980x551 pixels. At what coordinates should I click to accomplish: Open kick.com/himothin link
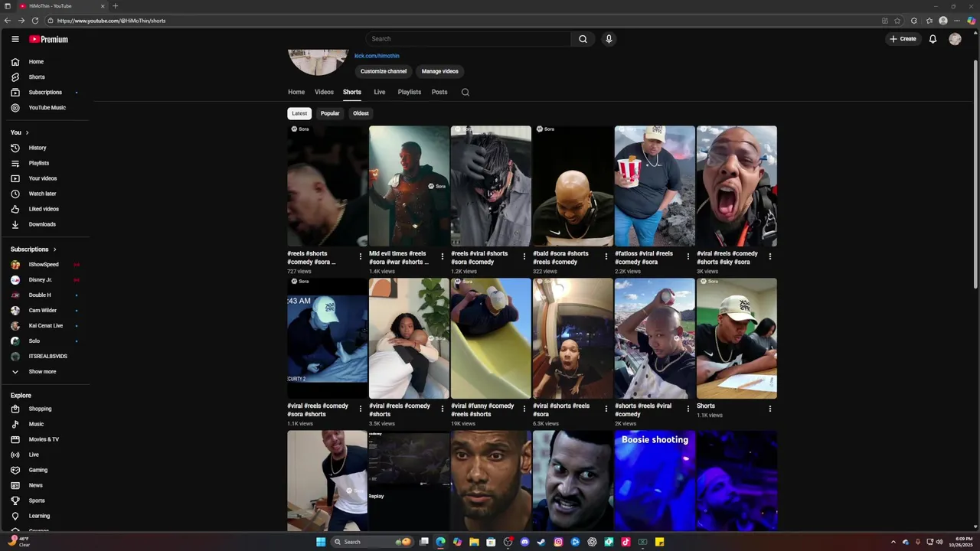coord(377,56)
